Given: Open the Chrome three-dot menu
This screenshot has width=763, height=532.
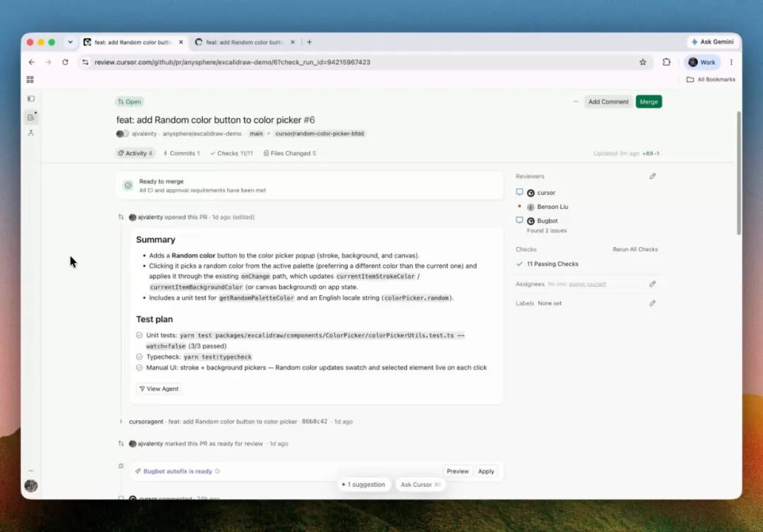Looking at the screenshot, I should point(731,62).
